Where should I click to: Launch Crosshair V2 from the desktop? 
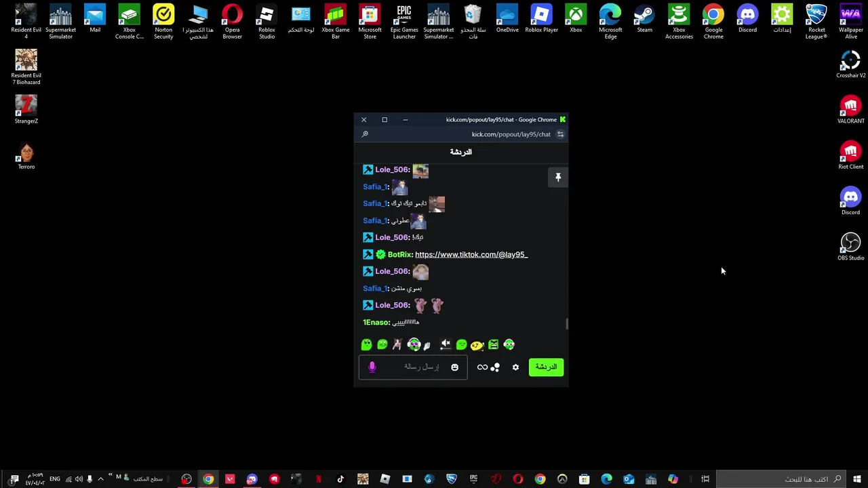(x=850, y=64)
